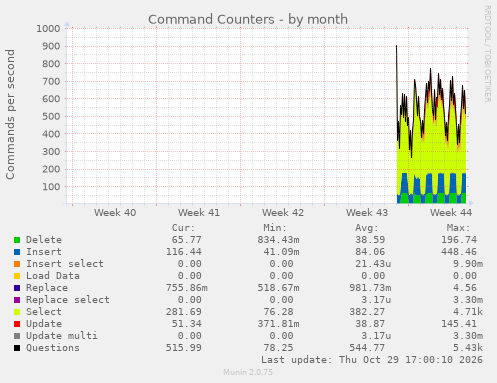This screenshot has width=497, height=383.
Task: Click Select current value 281.69
Action: 184,312
